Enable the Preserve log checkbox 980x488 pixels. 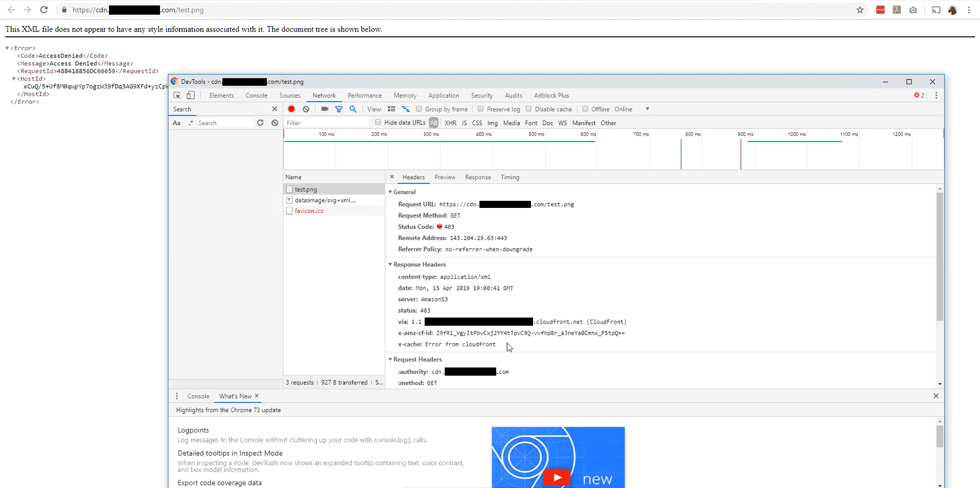point(481,109)
